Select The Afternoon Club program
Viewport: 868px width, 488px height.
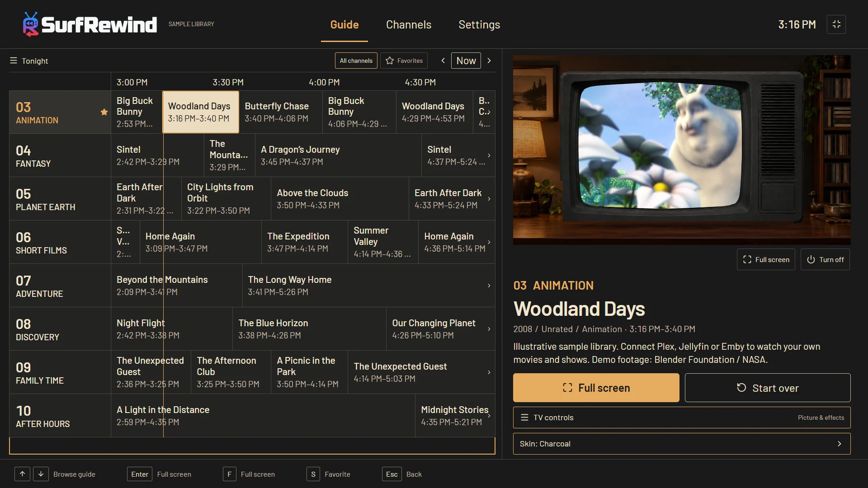pos(231,372)
